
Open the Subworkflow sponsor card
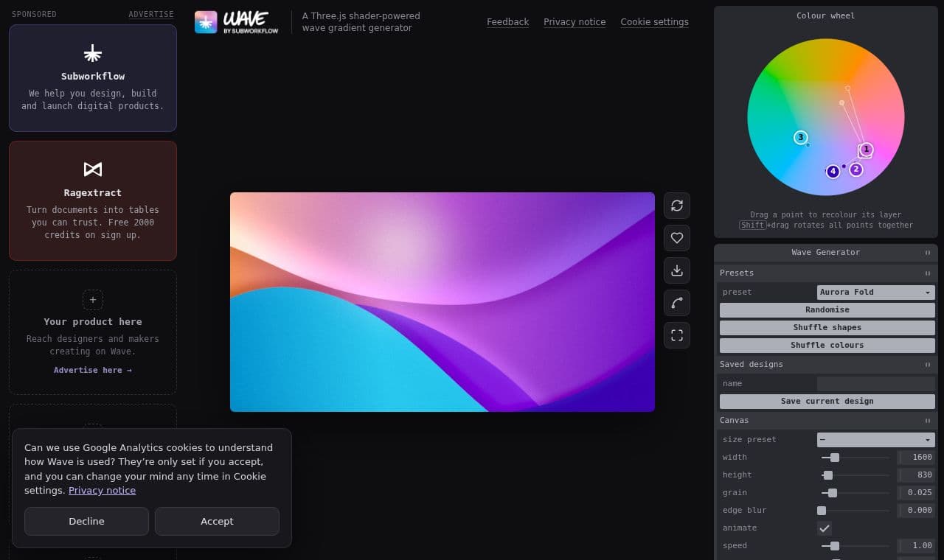(x=93, y=78)
